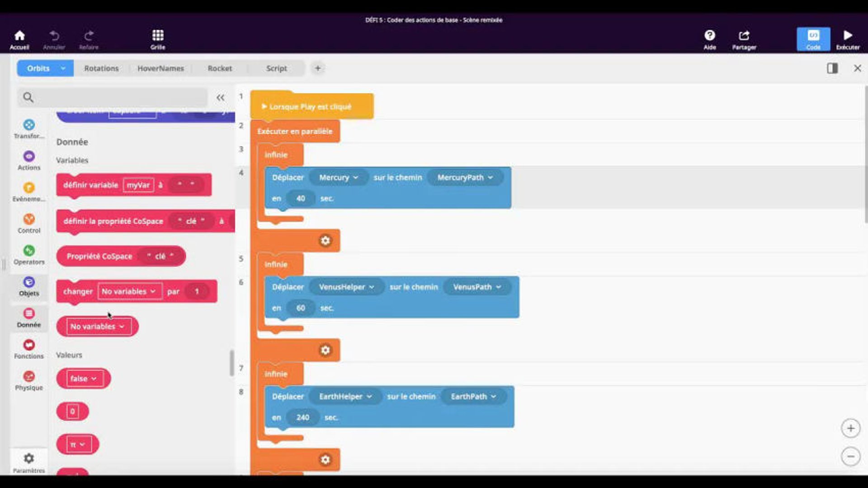Switch to the Rocket tab
This screenshot has width=868, height=488.
220,68
